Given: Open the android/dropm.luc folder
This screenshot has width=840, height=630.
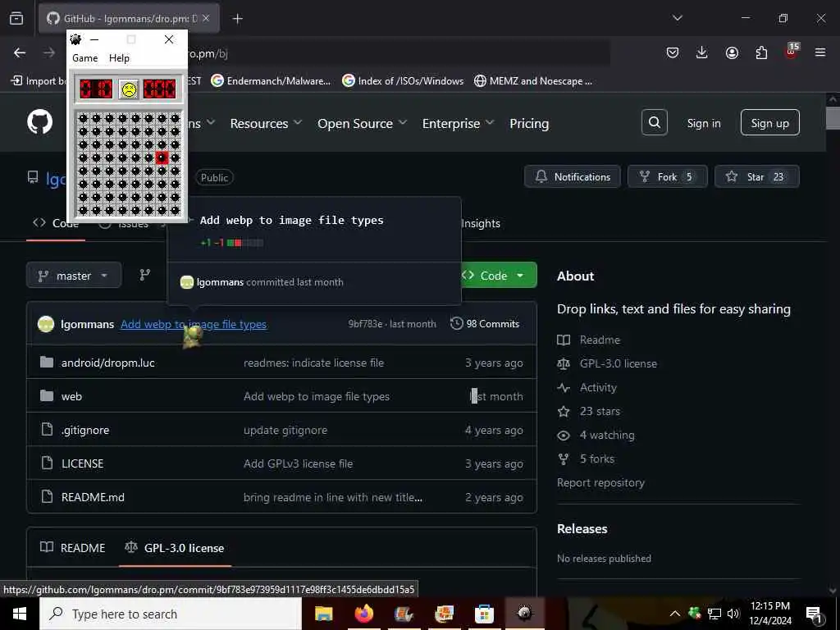Looking at the screenshot, I should [x=107, y=363].
